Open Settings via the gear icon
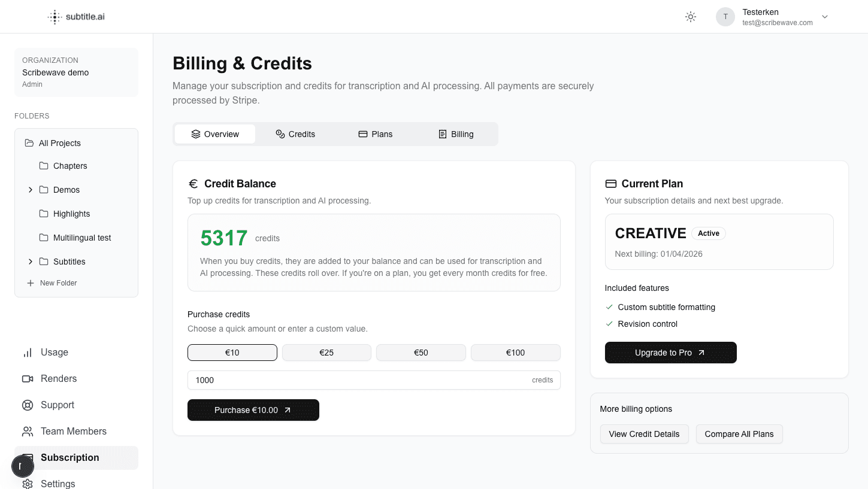Image resolution: width=868 pixels, height=489 pixels. (28, 484)
